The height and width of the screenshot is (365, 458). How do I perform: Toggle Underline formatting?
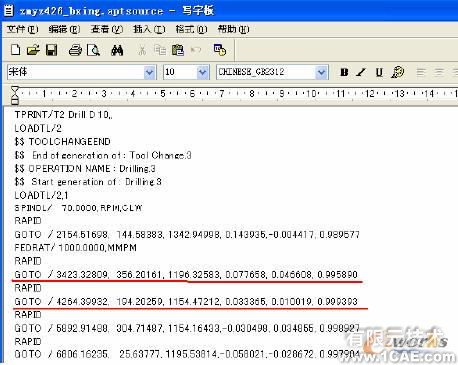point(379,72)
